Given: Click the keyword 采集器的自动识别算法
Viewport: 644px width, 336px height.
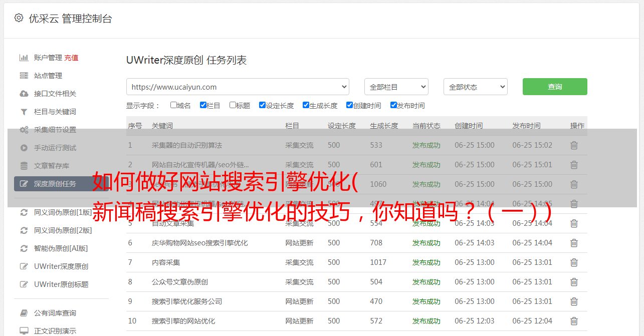Looking at the screenshot, I should [187, 145].
